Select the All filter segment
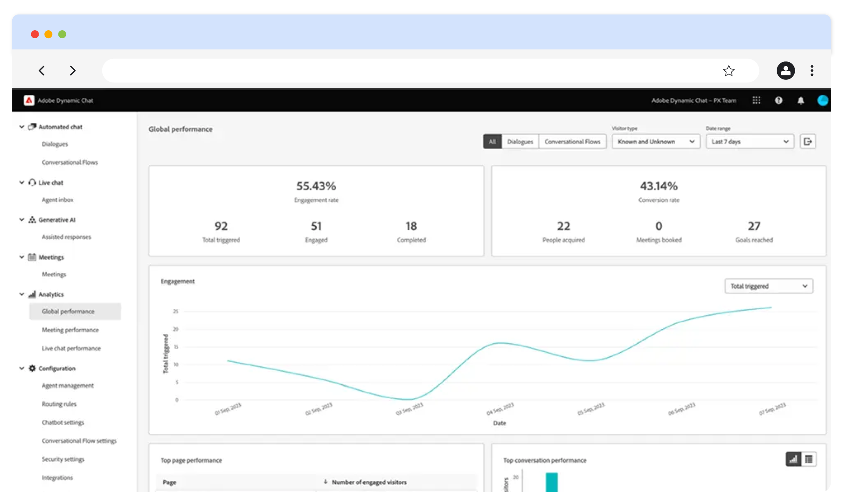Image resolution: width=843 pixels, height=504 pixels. point(492,142)
